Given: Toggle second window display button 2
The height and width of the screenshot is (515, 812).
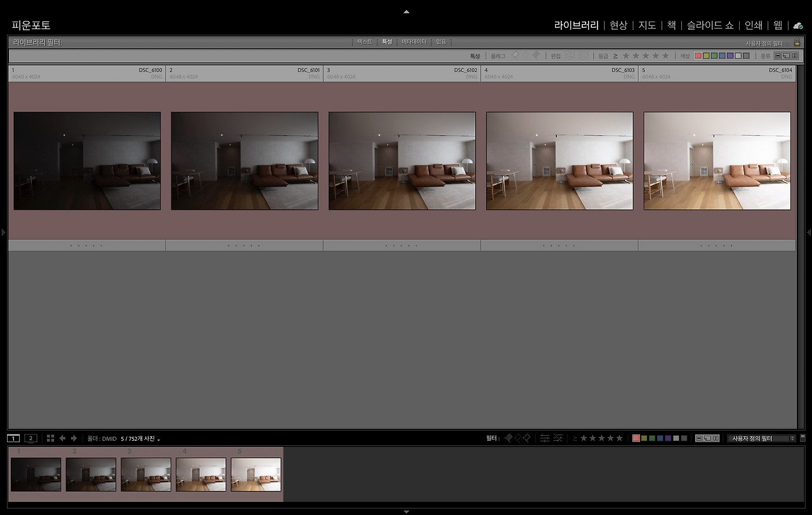Looking at the screenshot, I should coord(30,438).
